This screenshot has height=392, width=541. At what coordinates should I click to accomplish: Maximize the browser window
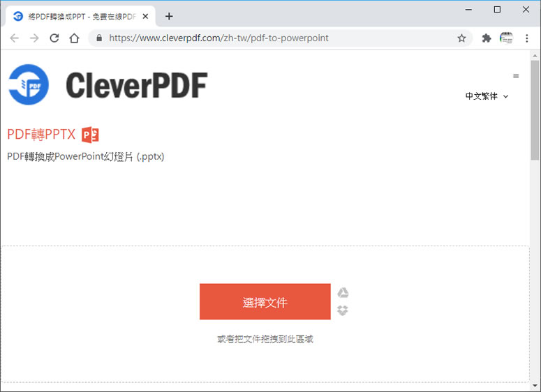(497, 10)
